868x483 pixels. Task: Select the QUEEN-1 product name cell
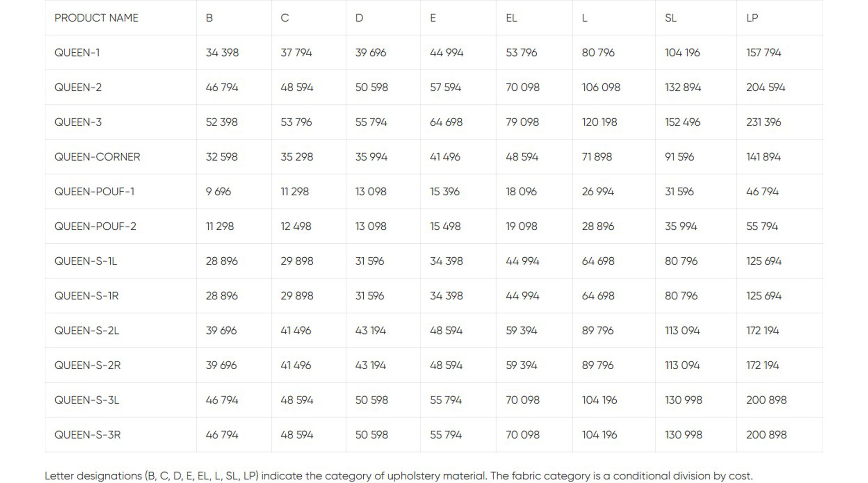(x=77, y=53)
